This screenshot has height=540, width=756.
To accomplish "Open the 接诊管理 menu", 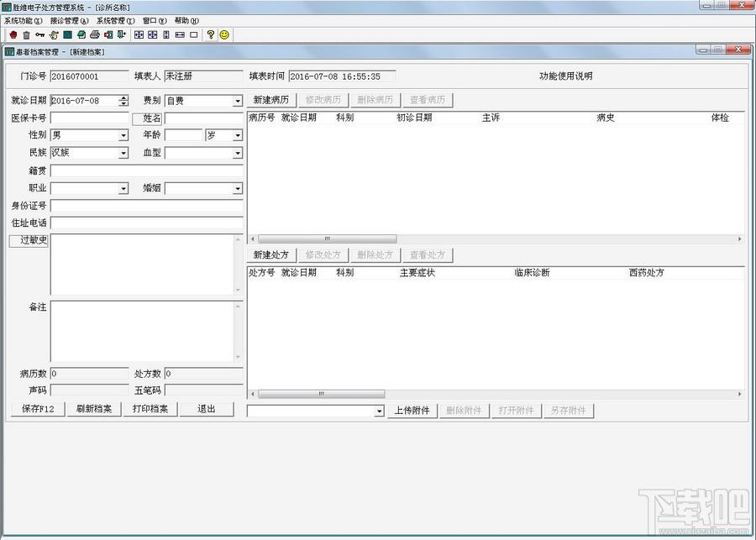I will click(70, 21).
